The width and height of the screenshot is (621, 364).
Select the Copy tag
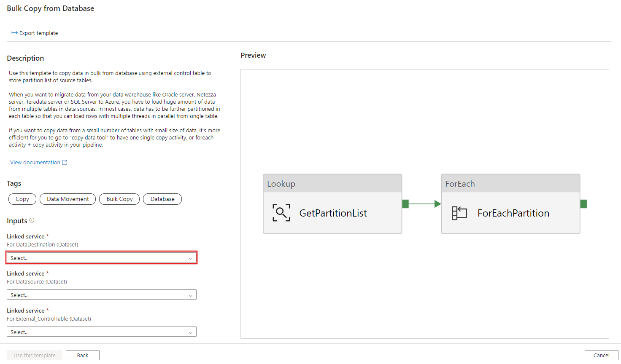pyautogui.click(x=22, y=199)
